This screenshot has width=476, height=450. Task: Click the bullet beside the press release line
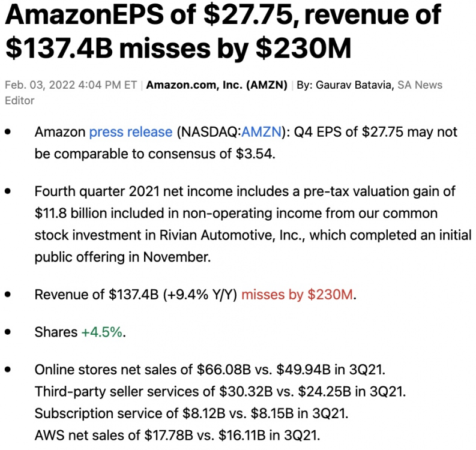coord(8,132)
